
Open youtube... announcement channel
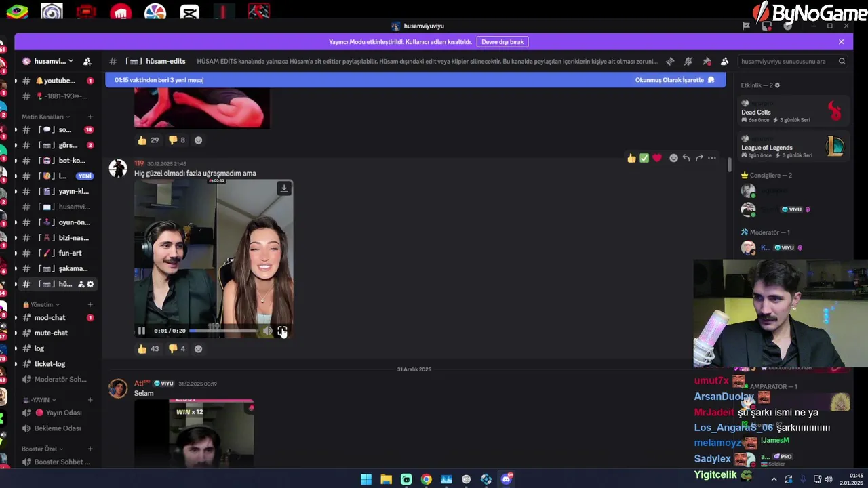[58, 81]
